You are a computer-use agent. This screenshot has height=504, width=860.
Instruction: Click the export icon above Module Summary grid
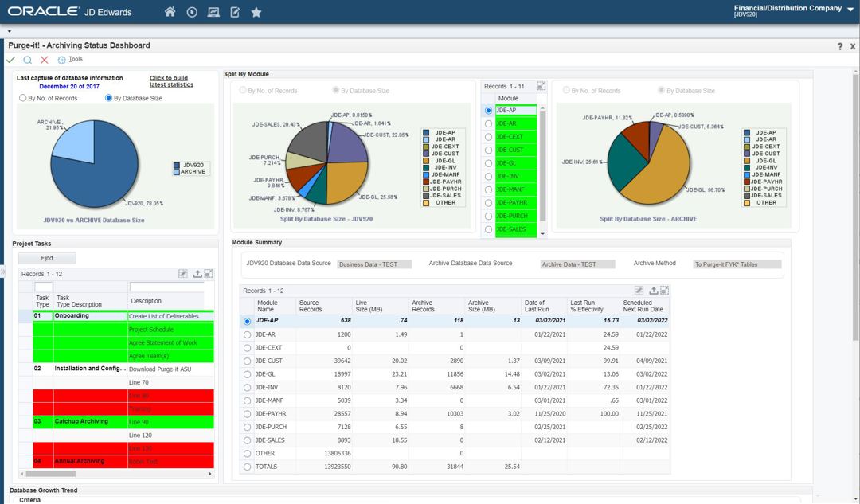click(x=653, y=290)
